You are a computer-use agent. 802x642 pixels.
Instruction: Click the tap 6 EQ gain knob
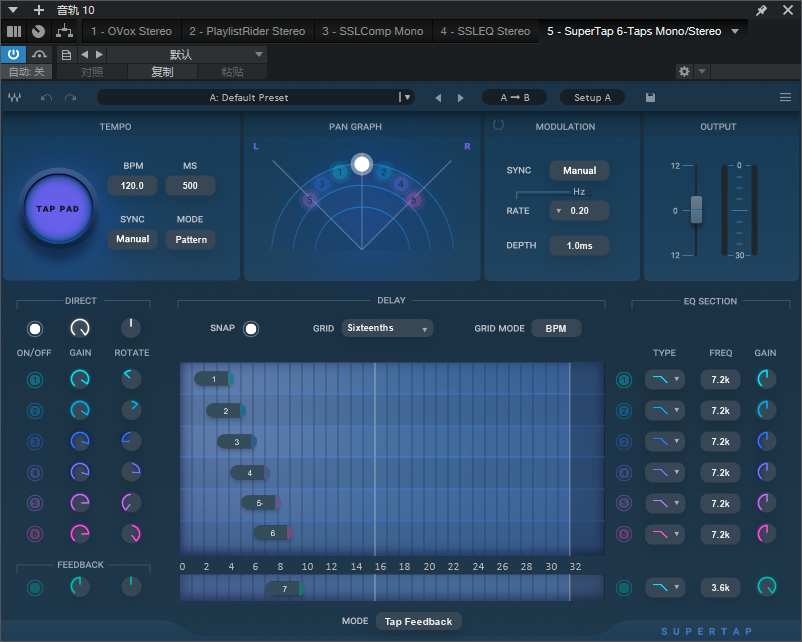coord(766,534)
